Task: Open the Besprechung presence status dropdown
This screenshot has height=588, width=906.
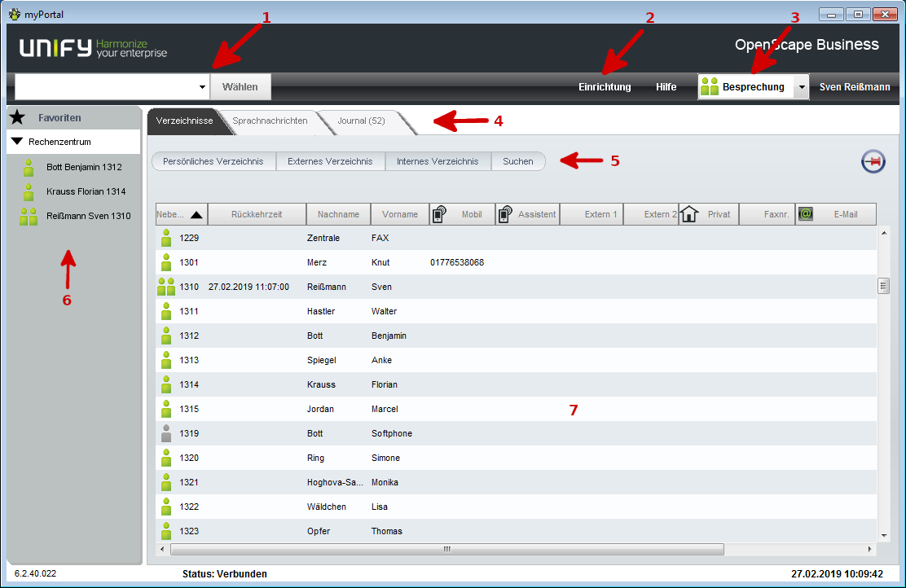Action: point(801,87)
